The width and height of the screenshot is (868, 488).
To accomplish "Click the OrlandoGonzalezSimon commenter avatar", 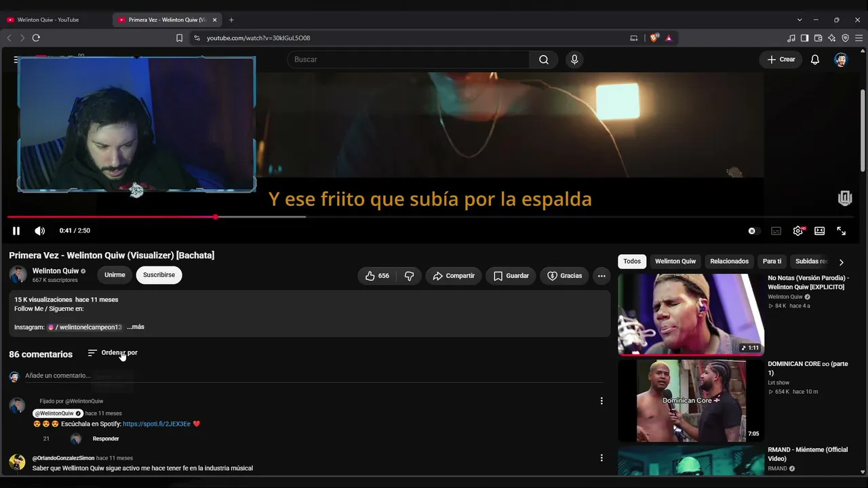I will point(17,463).
